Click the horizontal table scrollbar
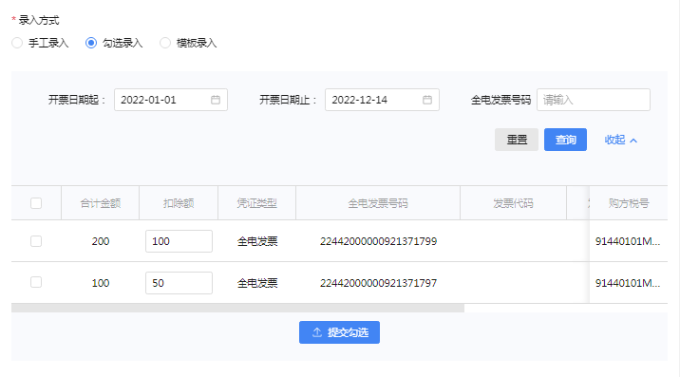Screen dimensions: 680x377 tap(238, 308)
